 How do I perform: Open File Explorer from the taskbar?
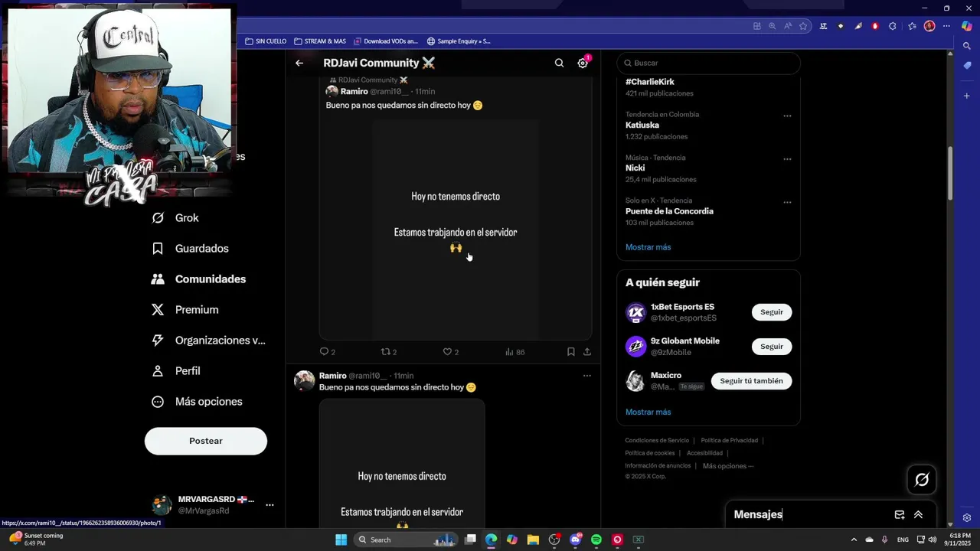pyautogui.click(x=533, y=540)
